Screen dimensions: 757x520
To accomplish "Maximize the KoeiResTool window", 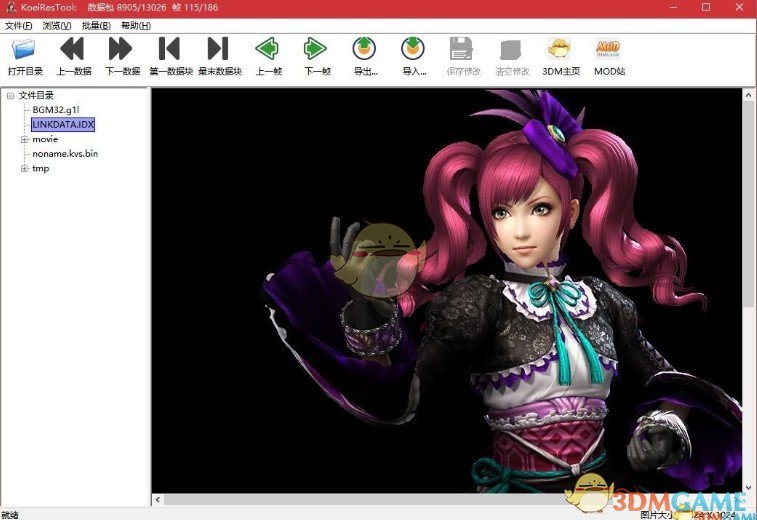I will 705,7.
